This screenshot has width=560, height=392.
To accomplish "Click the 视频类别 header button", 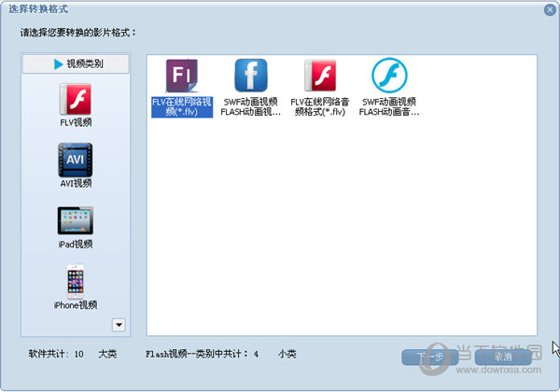I will pyautogui.click(x=76, y=63).
